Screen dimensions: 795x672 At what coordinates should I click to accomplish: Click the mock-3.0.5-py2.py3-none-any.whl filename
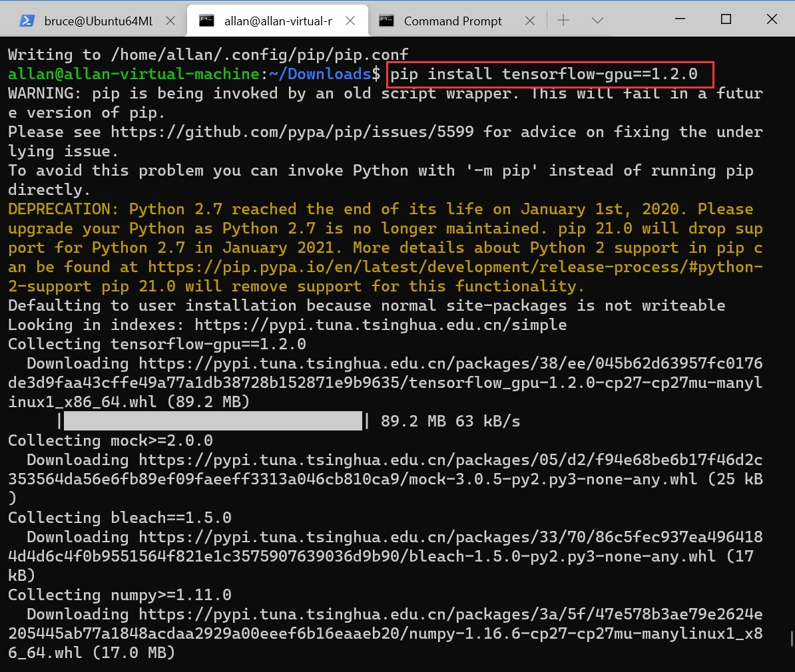tap(553, 480)
